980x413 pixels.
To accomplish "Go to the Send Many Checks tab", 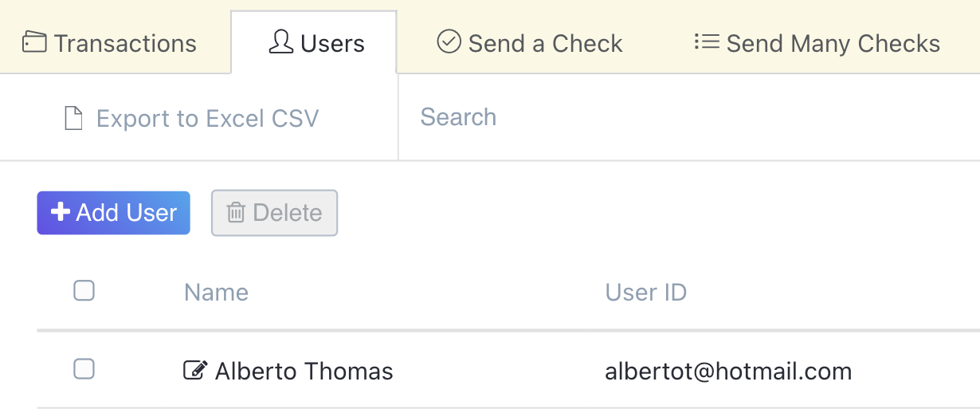I will [x=833, y=43].
